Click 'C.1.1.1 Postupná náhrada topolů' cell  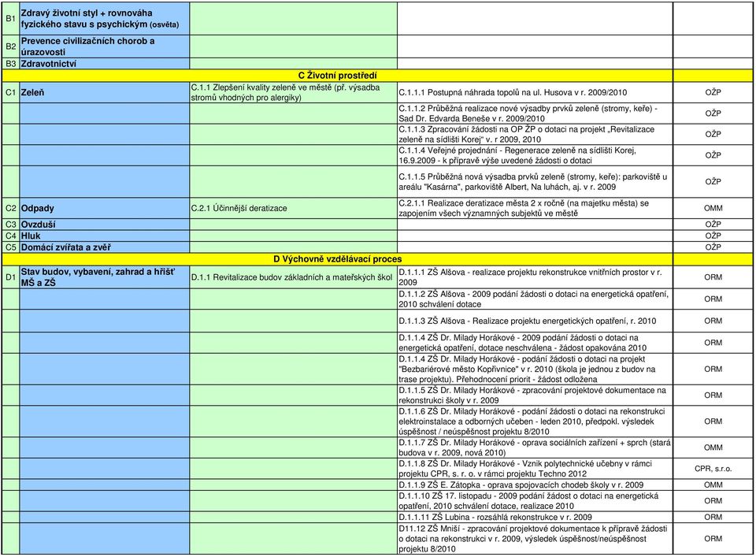(535, 93)
